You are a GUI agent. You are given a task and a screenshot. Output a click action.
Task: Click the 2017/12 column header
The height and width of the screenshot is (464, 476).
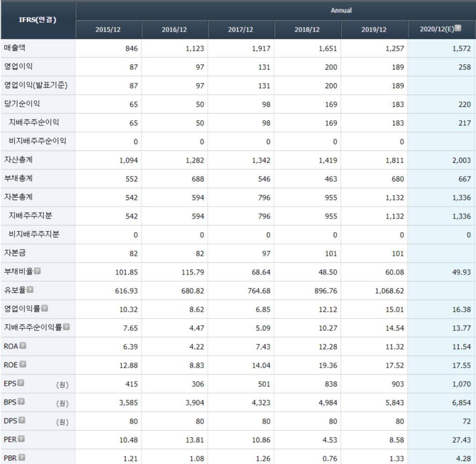(241, 30)
